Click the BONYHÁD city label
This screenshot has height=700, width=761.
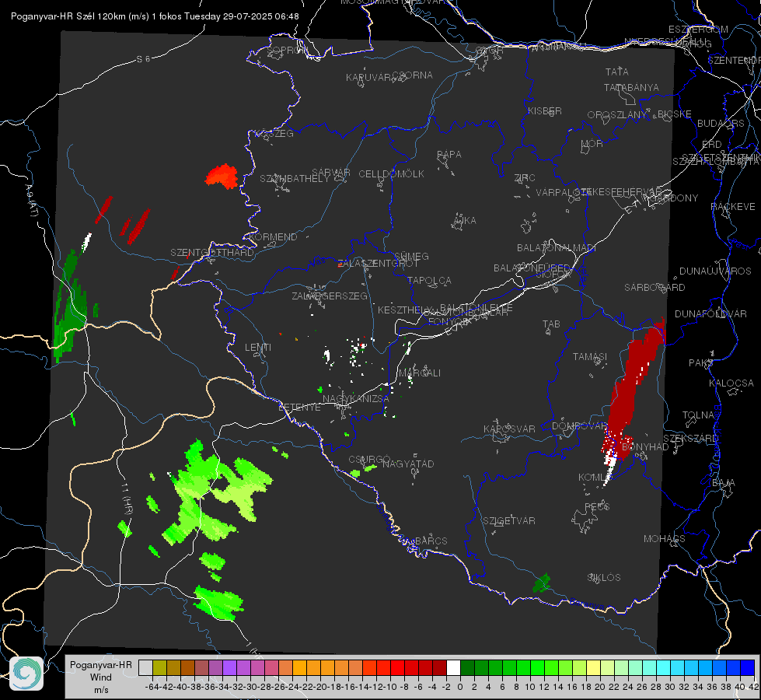pyautogui.click(x=645, y=447)
